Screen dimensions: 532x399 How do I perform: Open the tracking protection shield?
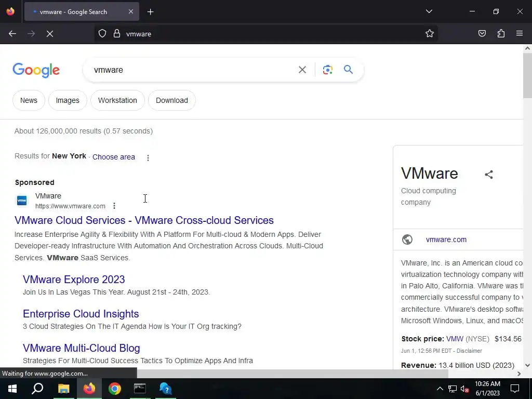click(x=102, y=34)
